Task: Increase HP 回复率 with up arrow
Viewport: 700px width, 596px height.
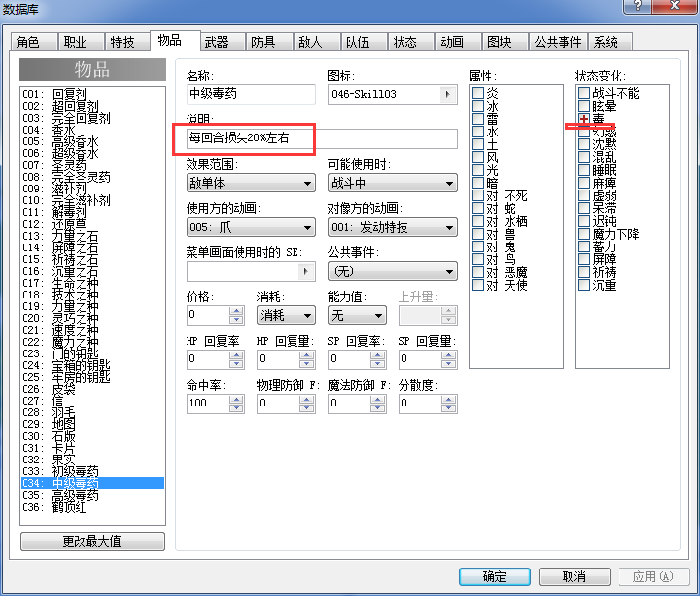Action: pyautogui.click(x=237, y=355)
